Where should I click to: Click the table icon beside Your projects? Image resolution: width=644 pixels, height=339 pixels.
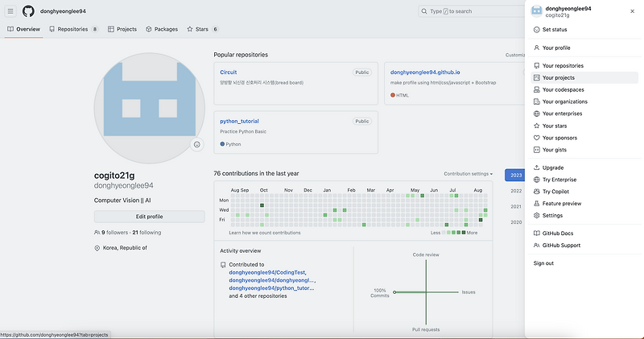536,77
